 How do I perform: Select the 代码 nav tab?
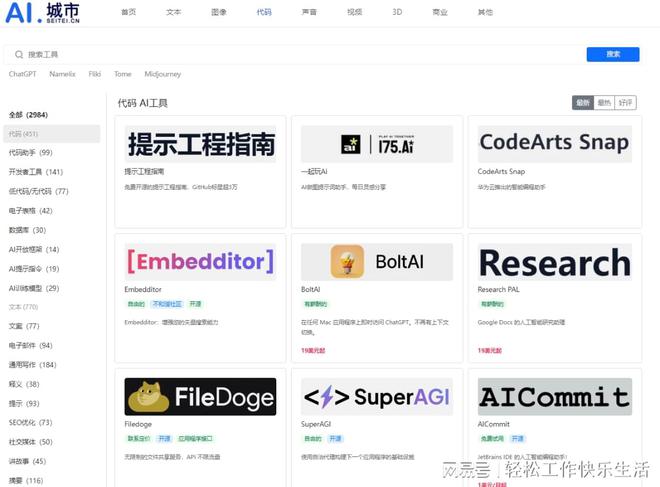(x=264, y=12)
